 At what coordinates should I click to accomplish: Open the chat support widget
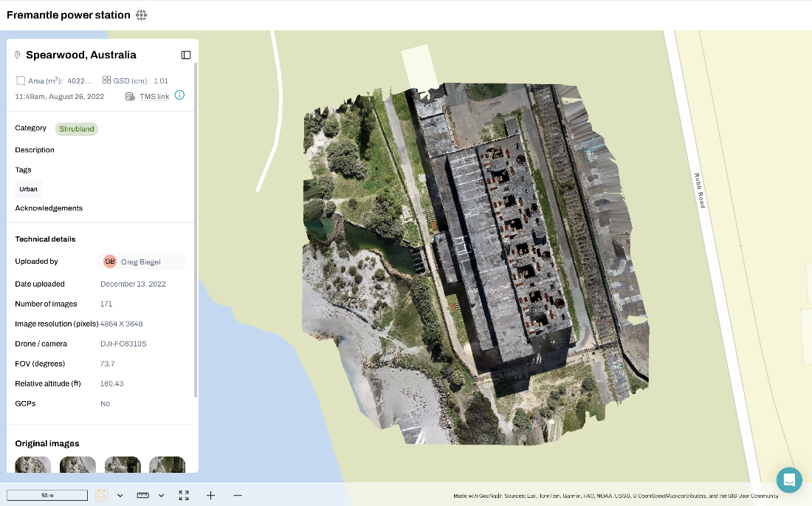[789, 479]
